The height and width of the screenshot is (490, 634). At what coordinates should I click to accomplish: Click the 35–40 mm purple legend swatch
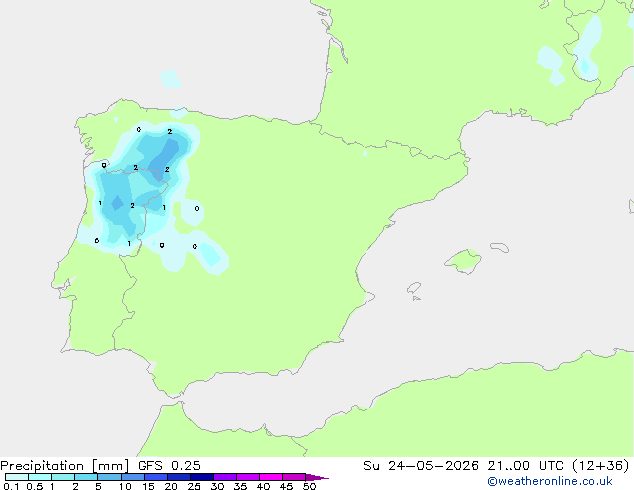248,477
